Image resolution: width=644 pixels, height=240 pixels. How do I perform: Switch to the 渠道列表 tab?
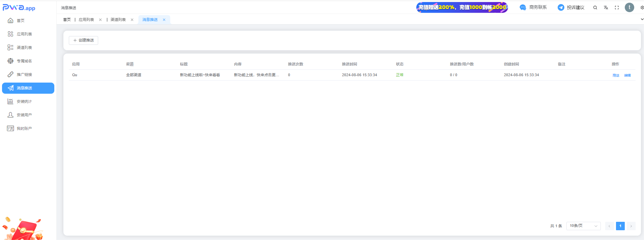click(118, 20)
